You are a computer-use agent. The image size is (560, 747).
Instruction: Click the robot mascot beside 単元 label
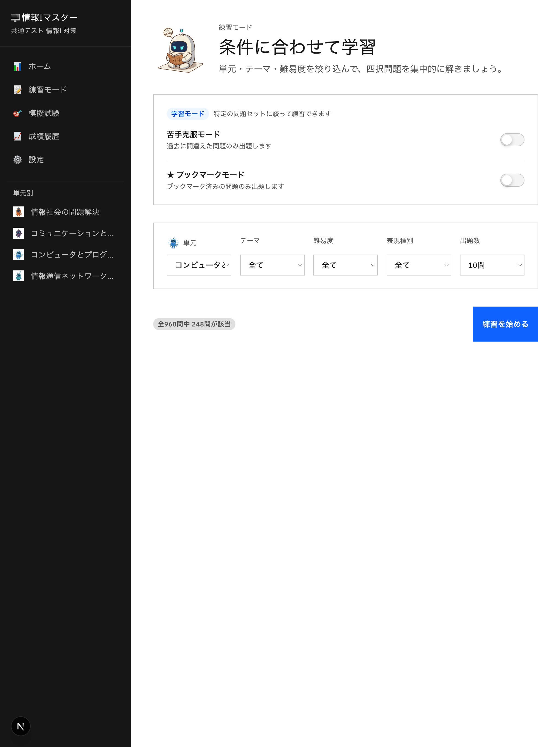click(173, 242)
